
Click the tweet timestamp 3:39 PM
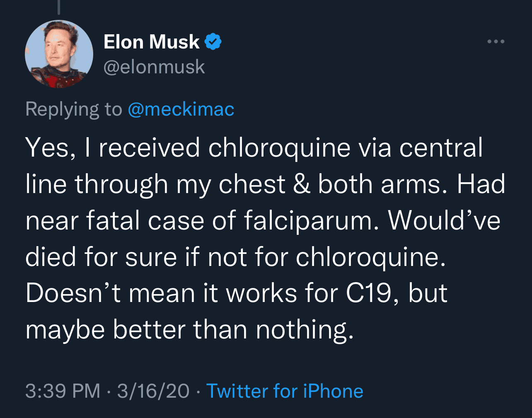click(61, 390)
